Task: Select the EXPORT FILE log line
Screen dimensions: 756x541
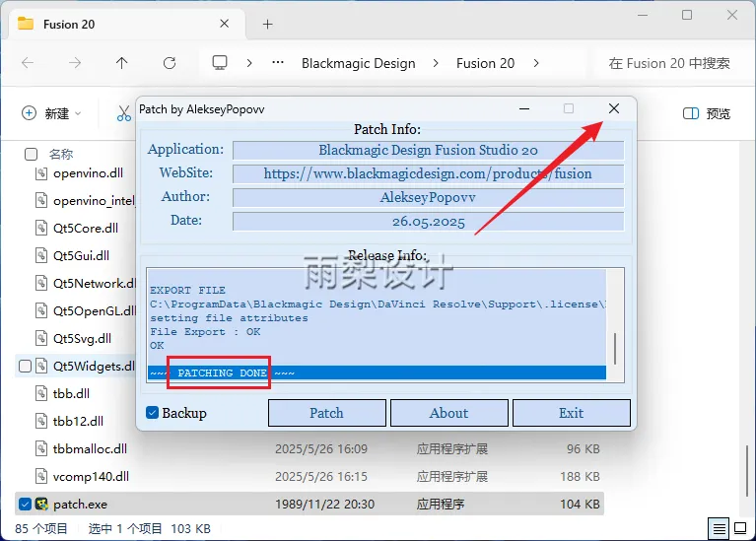Action: 187,291
